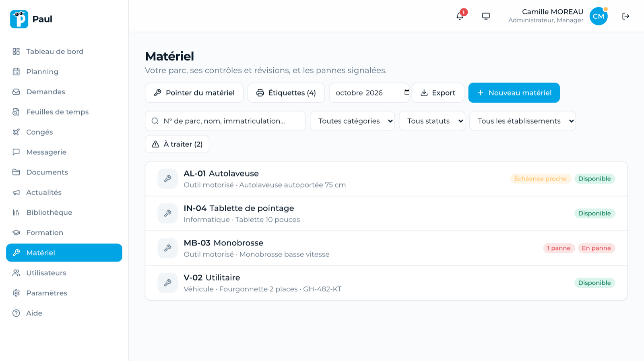
Task: Click the monitor display icon in header
Action: coord(486,16)
